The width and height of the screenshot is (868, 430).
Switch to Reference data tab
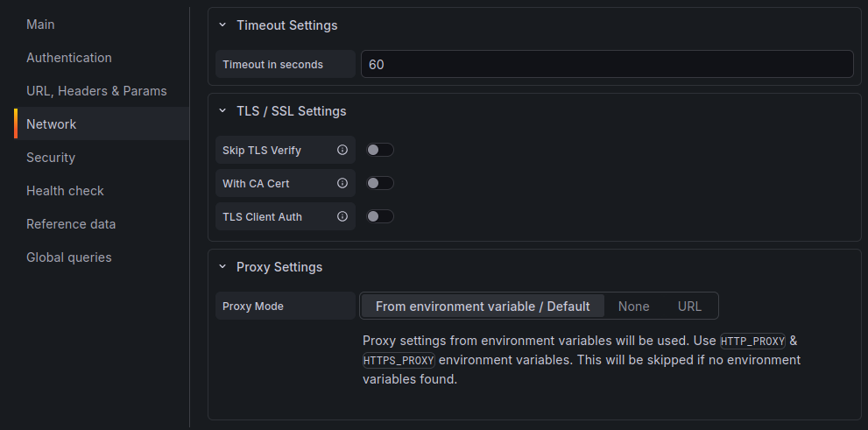[71, 224]
